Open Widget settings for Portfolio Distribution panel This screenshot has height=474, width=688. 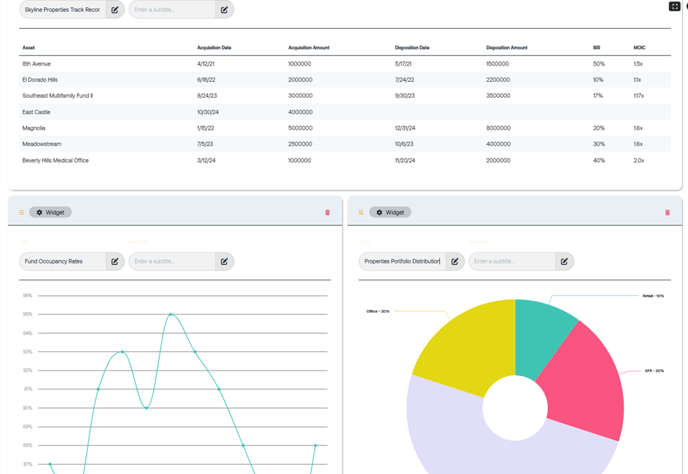390,212
